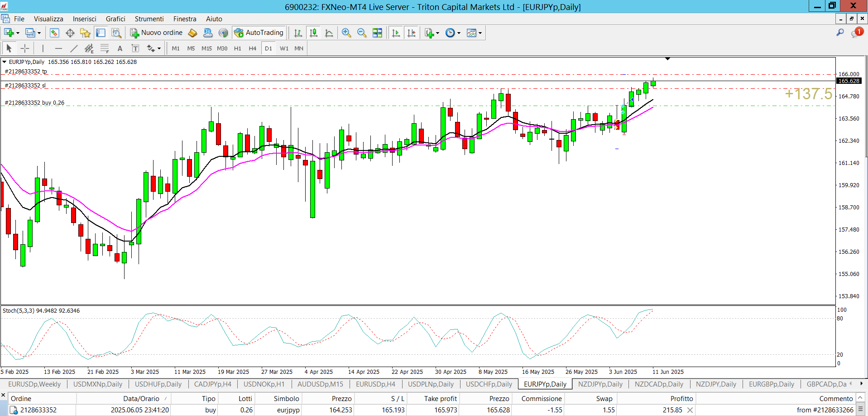This screenshot has height=416, width=868.
Task: Select order number 2128633352 cell
Action: (x=38, y=410)
